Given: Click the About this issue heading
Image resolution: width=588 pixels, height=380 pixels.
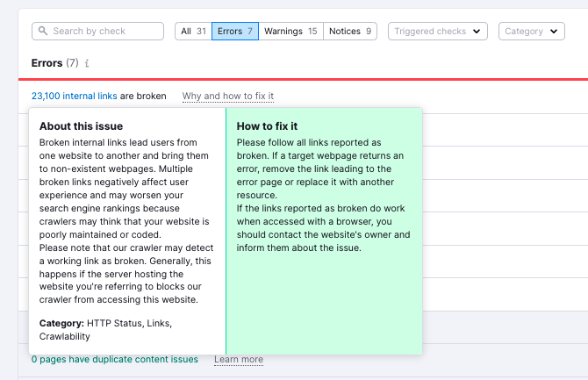Looking at the screenshot, I should pos(81,126).
